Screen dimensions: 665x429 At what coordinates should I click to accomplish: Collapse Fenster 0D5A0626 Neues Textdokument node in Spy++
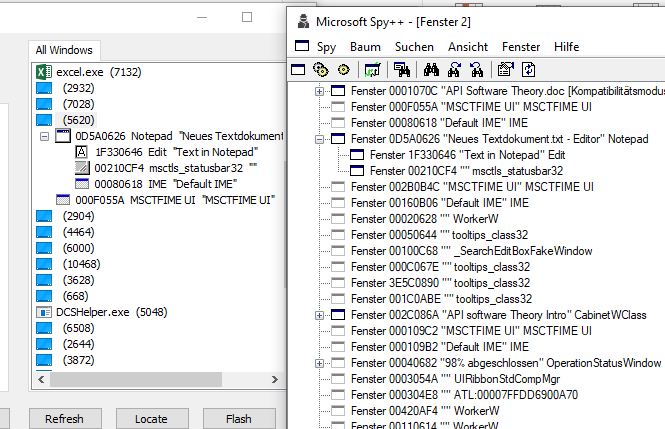point(319,139)
